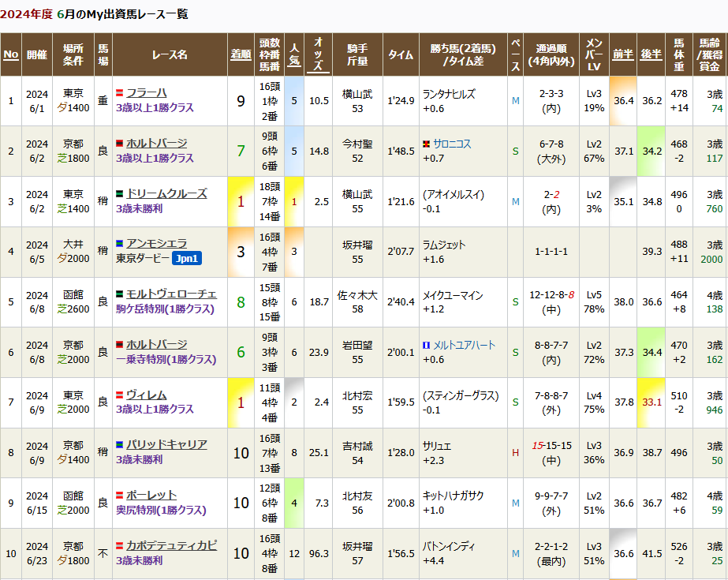Open winning horse サロニコス link
Screen dimensions: 728x580
coord(452,144)
